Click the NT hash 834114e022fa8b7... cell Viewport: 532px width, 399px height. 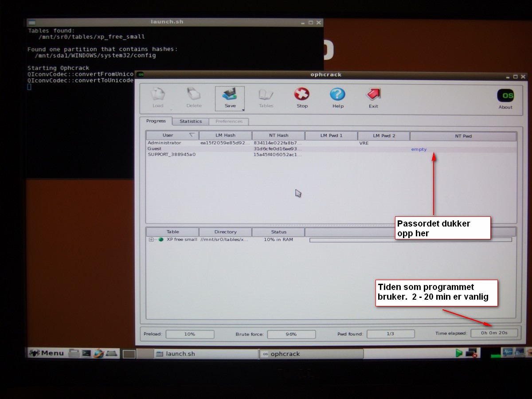[x=278, y=143]
